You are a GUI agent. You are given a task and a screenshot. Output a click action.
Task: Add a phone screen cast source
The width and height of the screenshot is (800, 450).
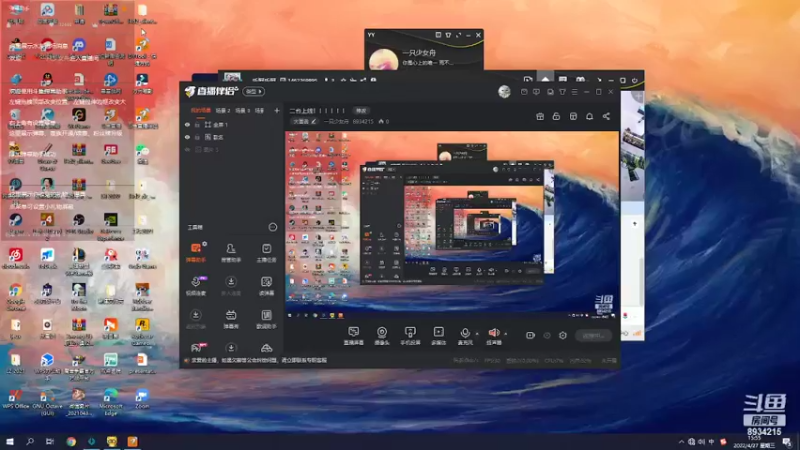click(410, 336)
